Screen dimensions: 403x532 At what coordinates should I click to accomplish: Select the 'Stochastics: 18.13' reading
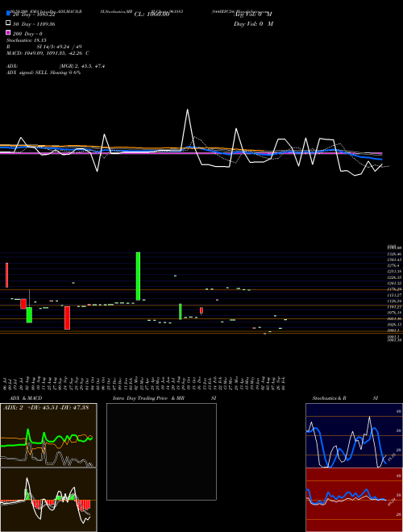coord(26,40)
